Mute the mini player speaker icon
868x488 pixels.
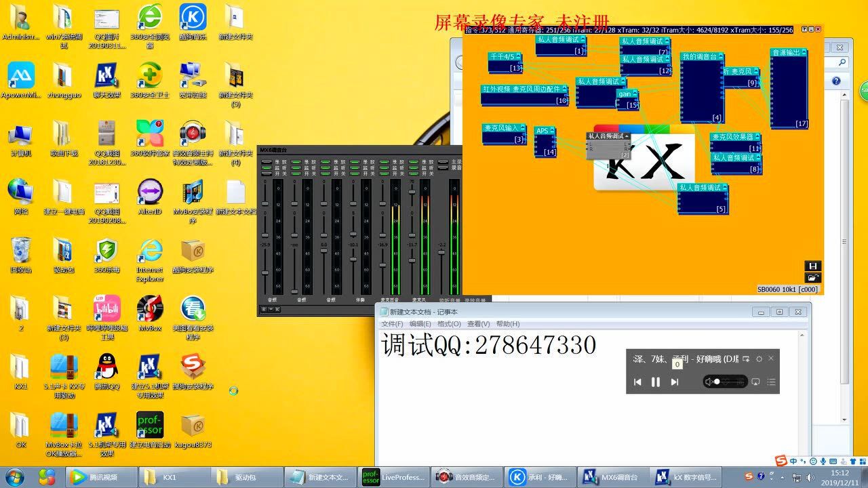(709, 382)
